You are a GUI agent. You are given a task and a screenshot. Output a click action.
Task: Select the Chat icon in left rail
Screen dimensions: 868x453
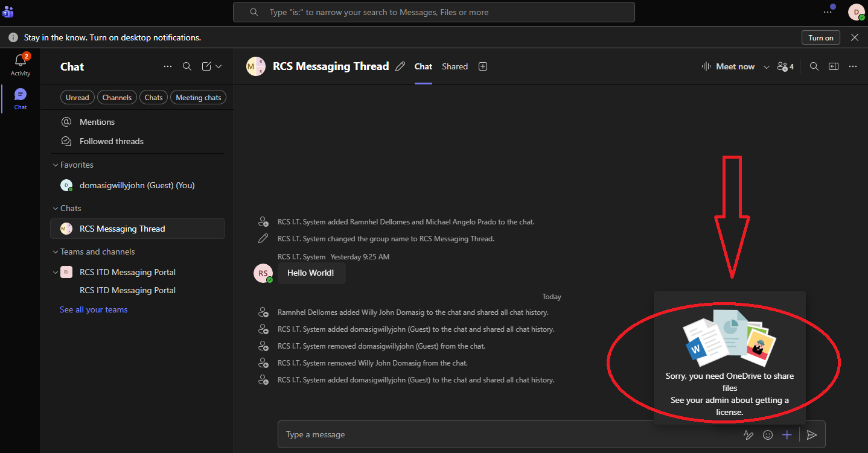click(21, 98)
